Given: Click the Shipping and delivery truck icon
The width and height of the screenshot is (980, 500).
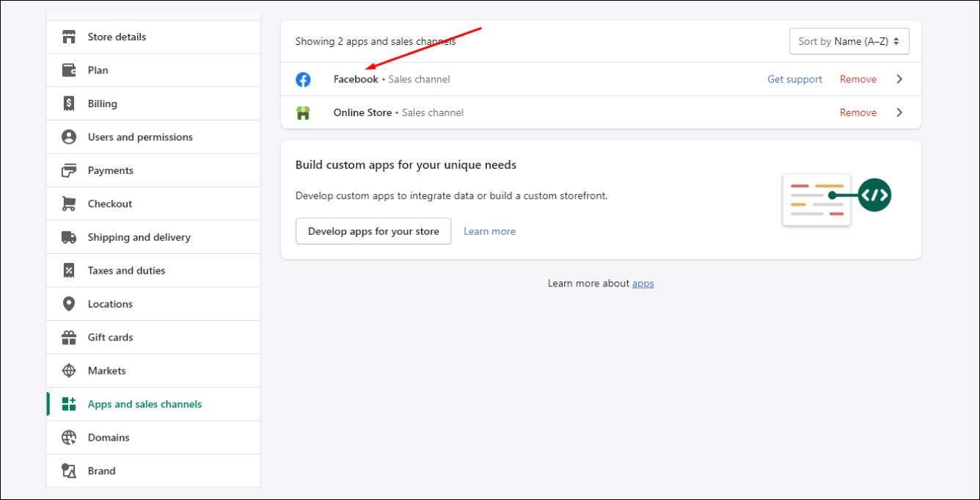Looking at the screenshot, I should coord(69,237).
